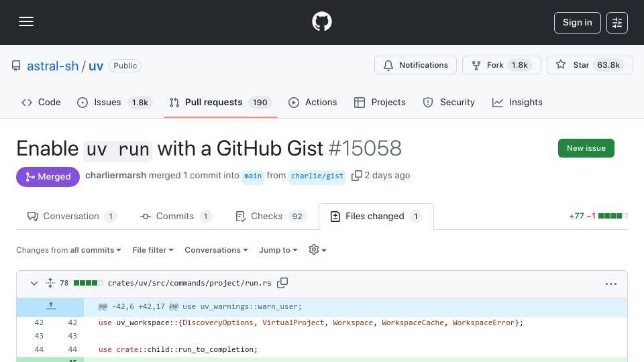Screen dimensions: 644x362
Task: Click the Sign in button
Action: click(x=577, y=23)
